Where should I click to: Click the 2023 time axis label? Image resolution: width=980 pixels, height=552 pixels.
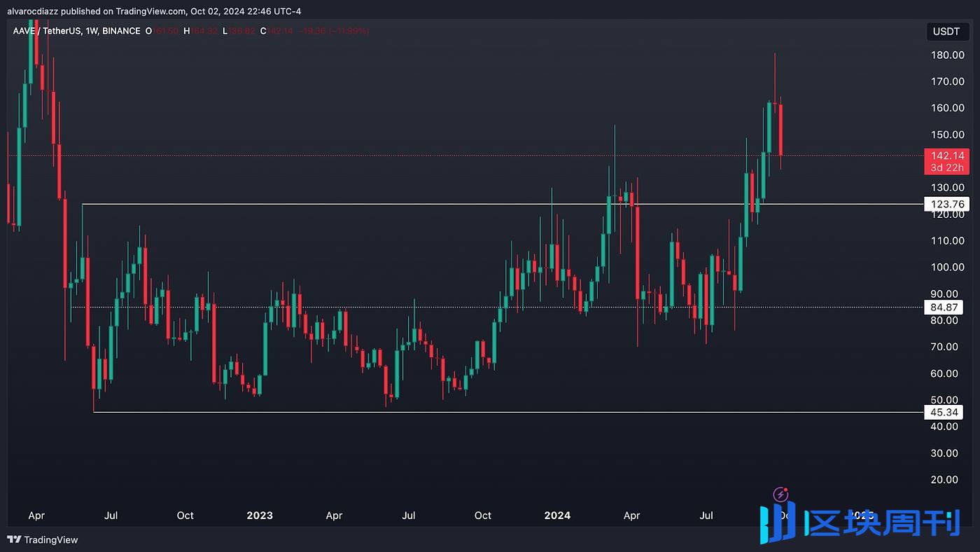pos(260,516)
